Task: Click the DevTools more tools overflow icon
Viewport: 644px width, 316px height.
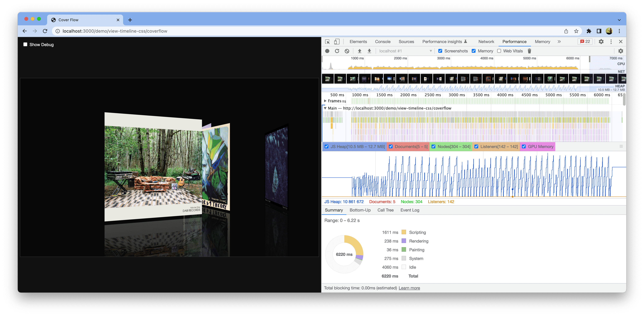Action: 559,41
